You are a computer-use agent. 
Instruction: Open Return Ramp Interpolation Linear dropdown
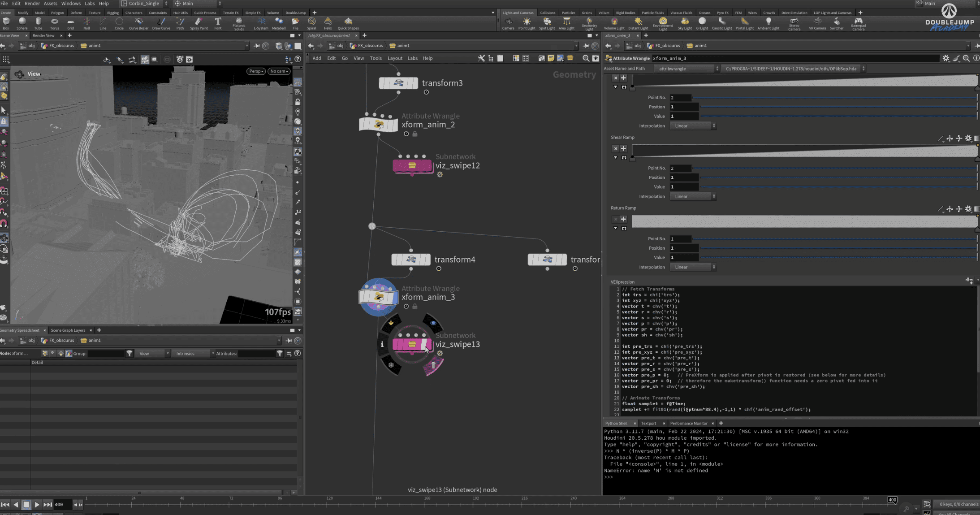[693, 267]
